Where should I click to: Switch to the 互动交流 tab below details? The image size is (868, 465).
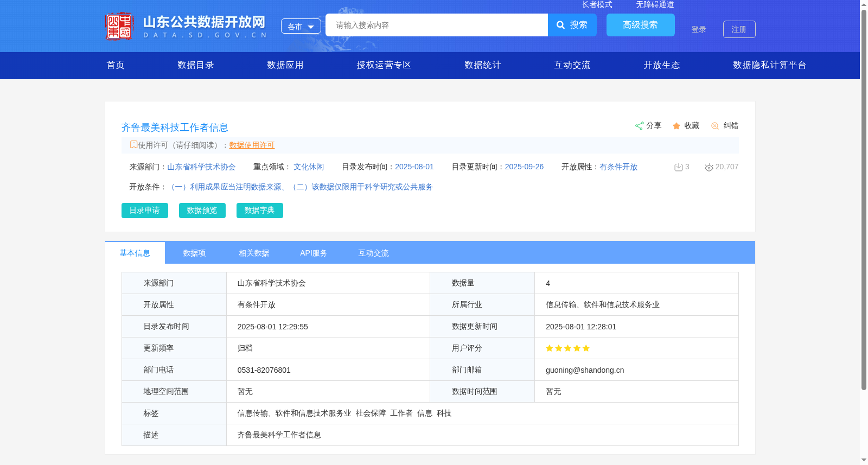tap(374, 253)
